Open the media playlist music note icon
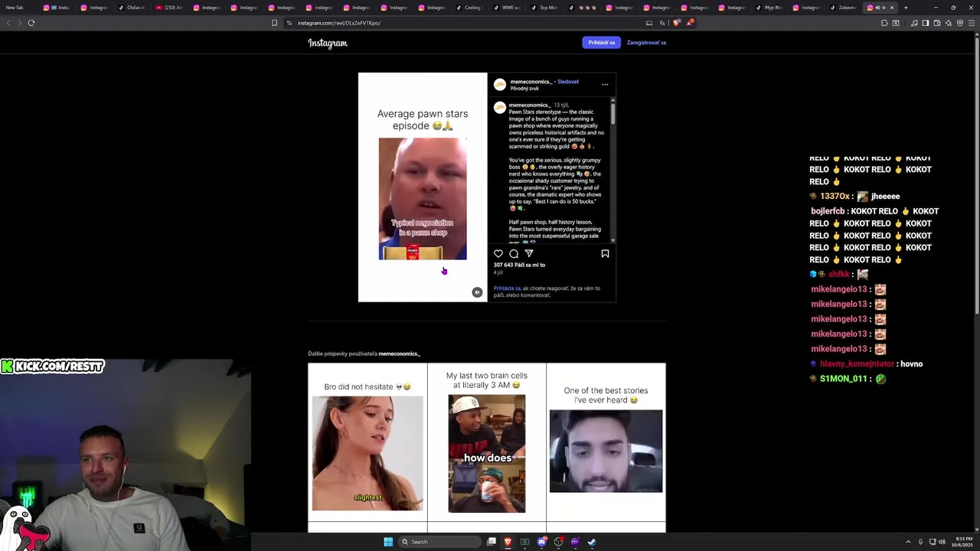The width and height of the screenshot is (980, 551). (914, 23)
